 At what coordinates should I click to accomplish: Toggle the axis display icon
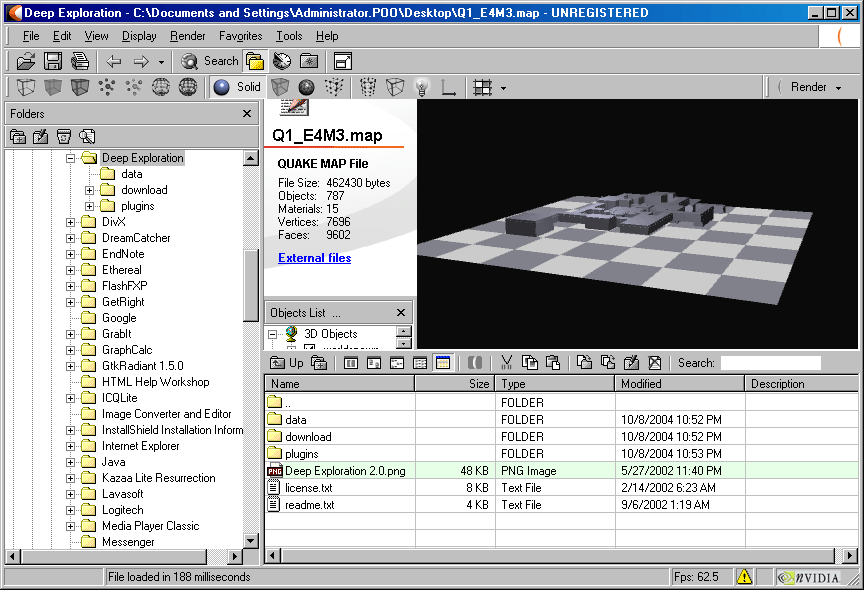(449, 87)
